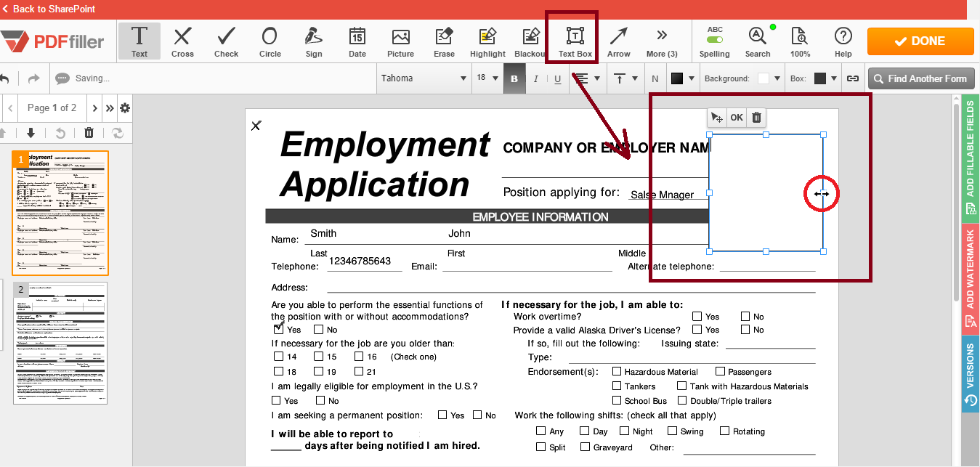Open the Box color dropdown arrow
The image size is (980, 467).
(834, 78)
